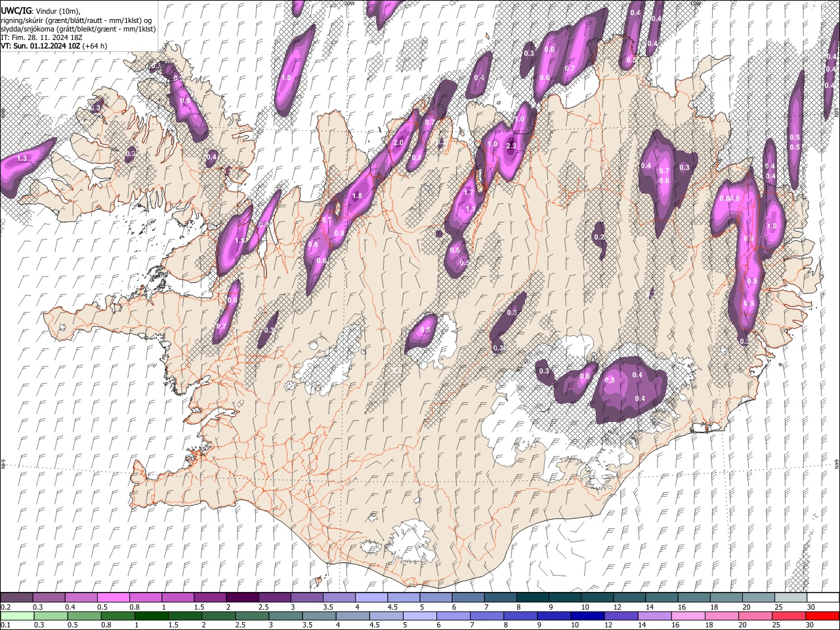Select the bright red swatch after 30 in lower legend

pyautogui.click(x=822, y=616)
